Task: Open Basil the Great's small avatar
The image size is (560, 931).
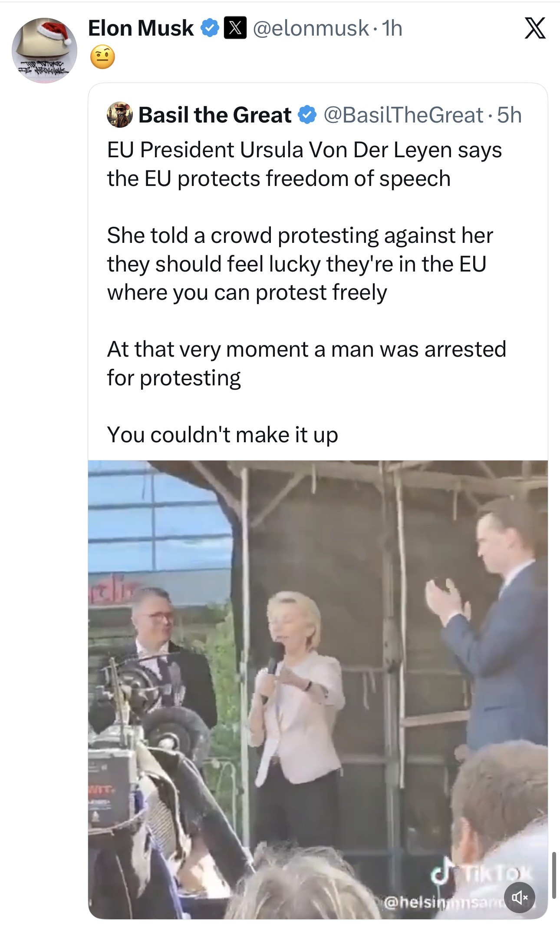Action: [x=120, y=115]
